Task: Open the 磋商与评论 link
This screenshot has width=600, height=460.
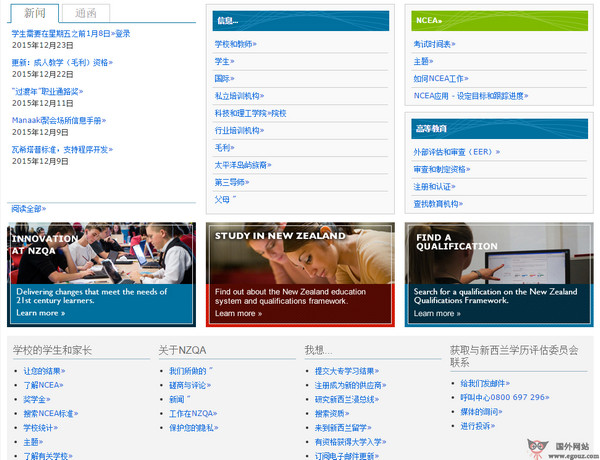Action: click(x=190, y=385)
